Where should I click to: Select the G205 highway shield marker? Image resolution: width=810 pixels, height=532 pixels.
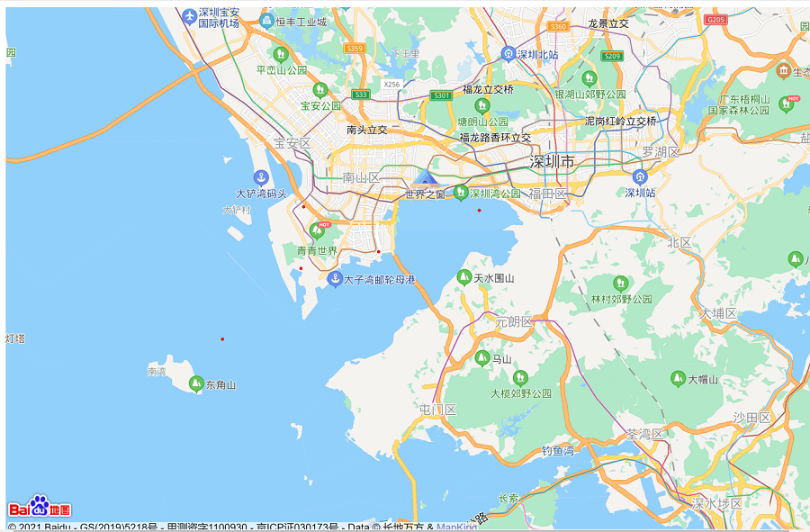pyautogui.click(x=715, y=19)
